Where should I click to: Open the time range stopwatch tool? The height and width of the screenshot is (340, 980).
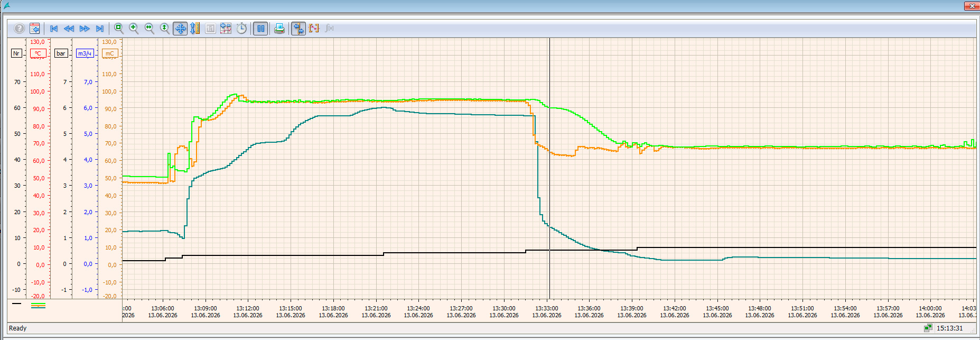coord(241,29)
